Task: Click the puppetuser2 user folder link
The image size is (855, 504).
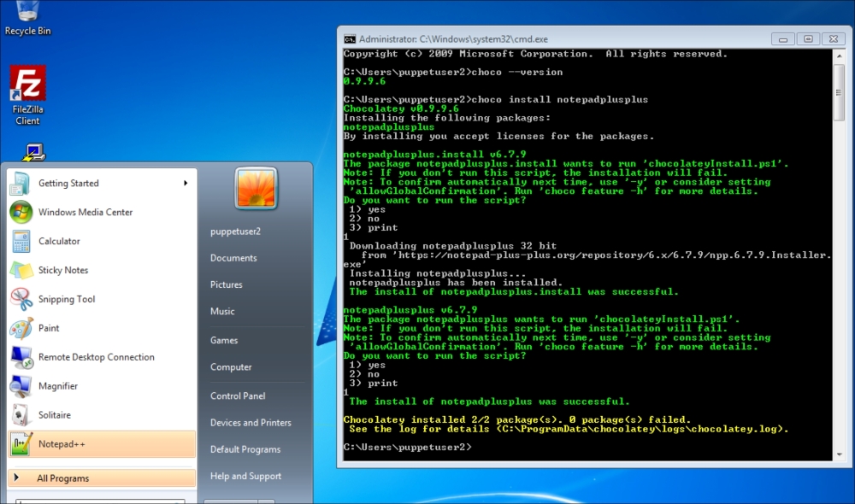Action: (x=235, y=231)
